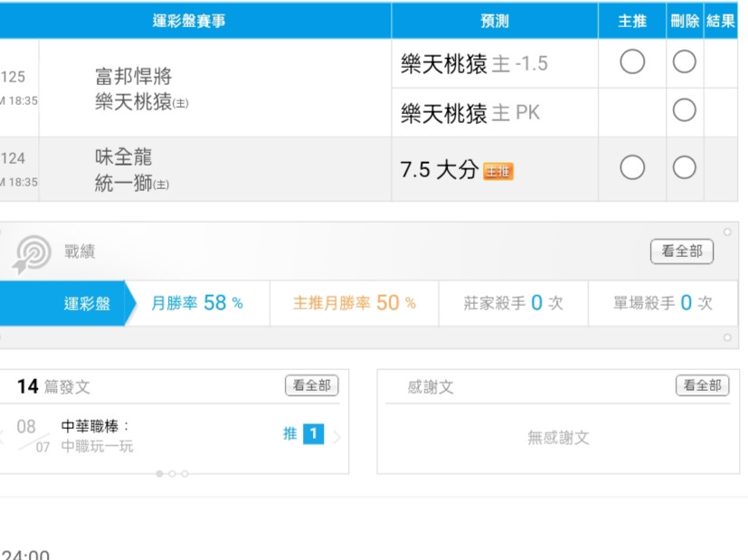
Task: Open post 中華職棒：中職玩一玩
Action: 97,436
